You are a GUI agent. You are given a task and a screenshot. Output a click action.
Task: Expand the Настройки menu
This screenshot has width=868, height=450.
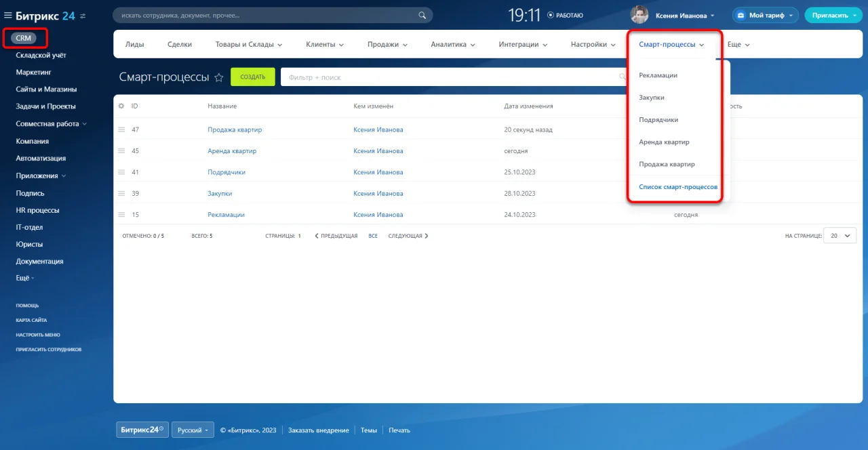tap(593, 44)
